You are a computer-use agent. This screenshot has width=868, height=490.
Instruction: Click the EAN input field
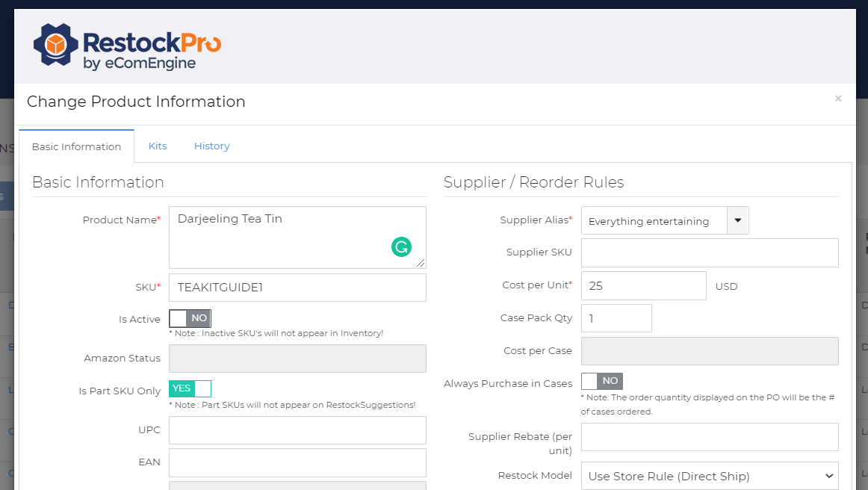pos(297,463)
